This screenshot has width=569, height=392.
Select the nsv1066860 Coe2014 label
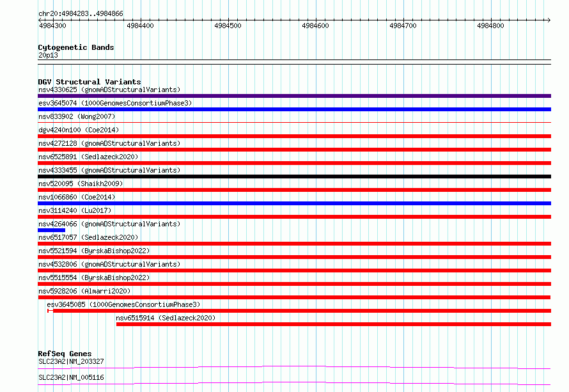(77, 197)
